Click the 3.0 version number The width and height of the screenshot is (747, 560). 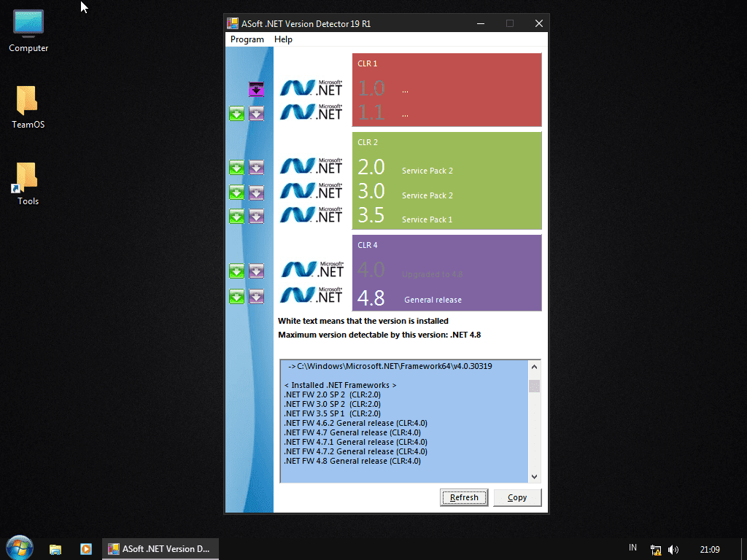click(x=371, y=192)
